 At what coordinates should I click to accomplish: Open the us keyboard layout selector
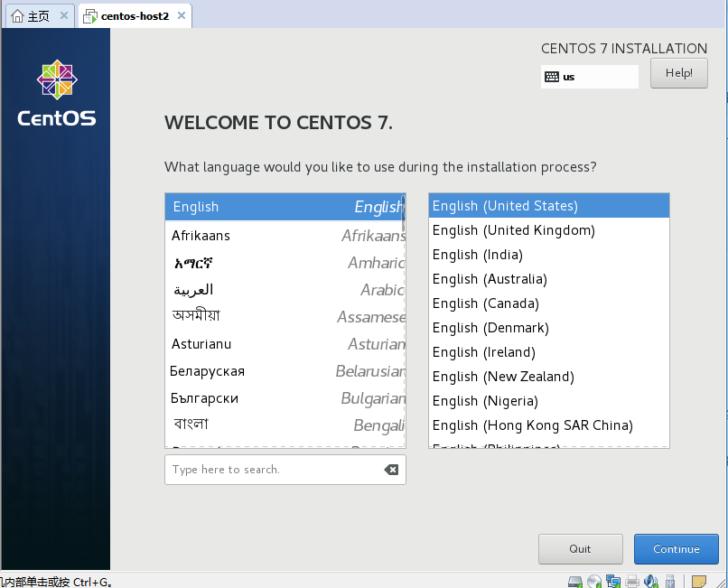point(590,77)
